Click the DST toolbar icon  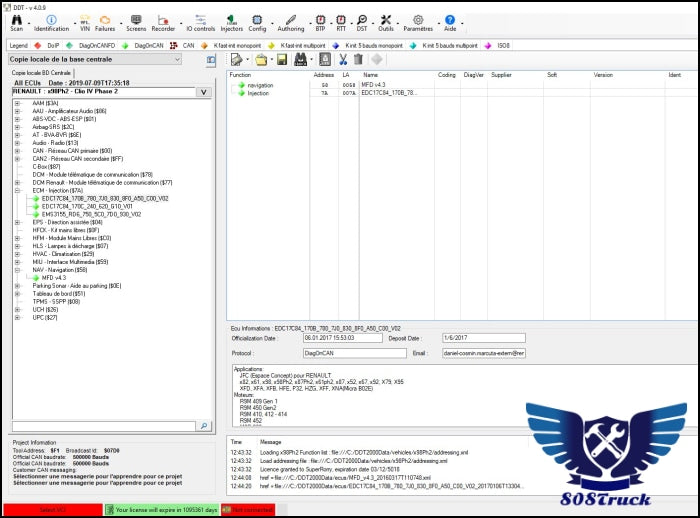click(360, 22)
